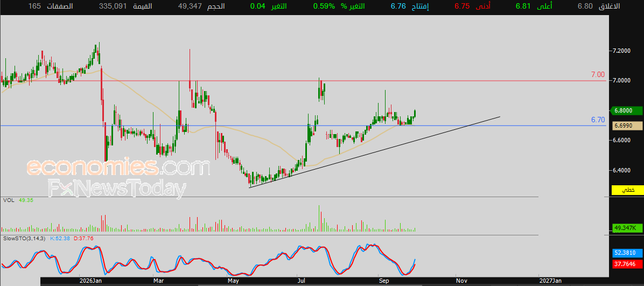Select the SlowSTO(3,14,3) indicator label

click(x=24, y=238)
